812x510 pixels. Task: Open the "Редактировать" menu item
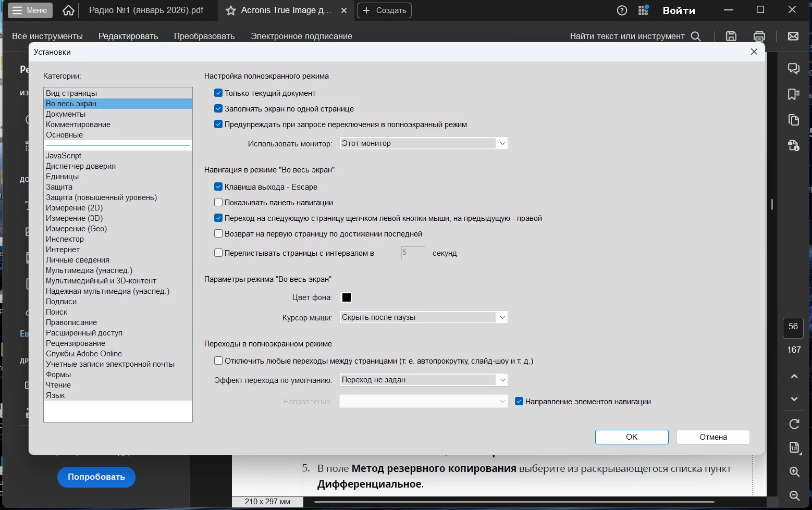pyautogui.click(x=128, y=36)
